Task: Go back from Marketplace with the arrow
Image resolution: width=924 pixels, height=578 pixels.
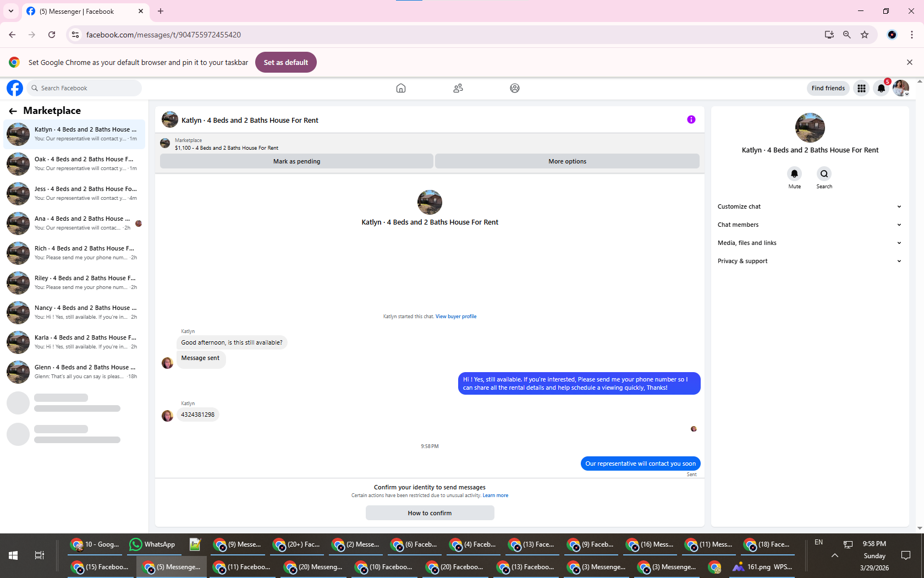Action: [x=13, y=111]
